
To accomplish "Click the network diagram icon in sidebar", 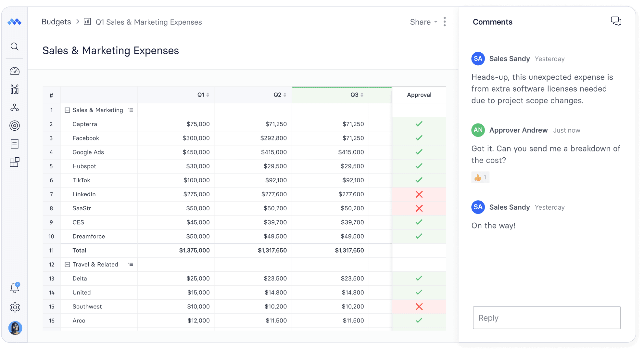I will pyautogui.click(x=14, y=108).
